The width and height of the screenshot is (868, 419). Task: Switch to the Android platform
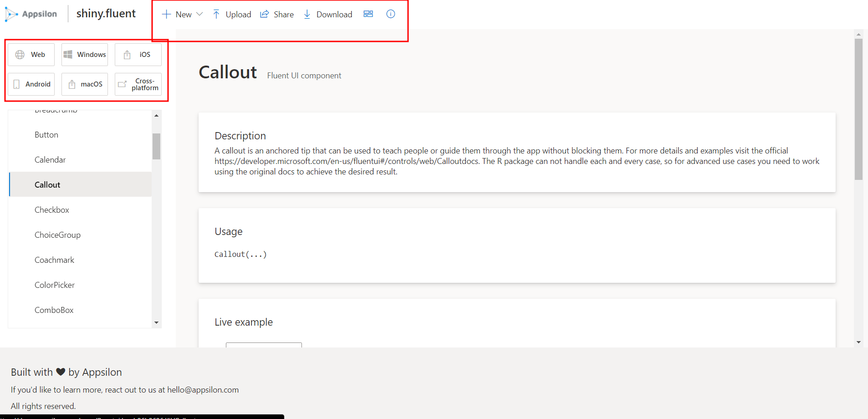31,84
